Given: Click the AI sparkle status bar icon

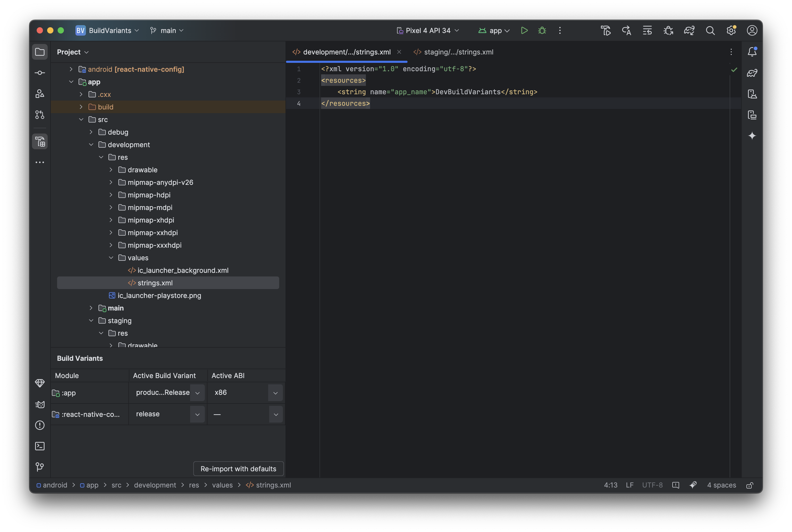Looking at the screenshot, I should point(693,485).
